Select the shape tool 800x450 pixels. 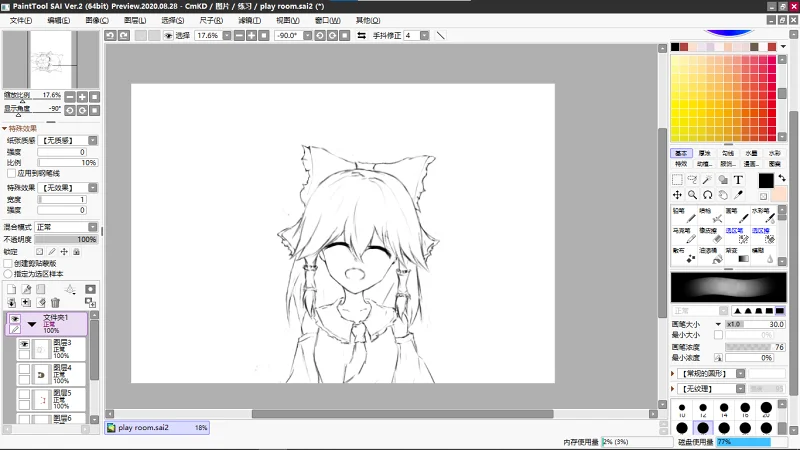(x=723, y=180)
